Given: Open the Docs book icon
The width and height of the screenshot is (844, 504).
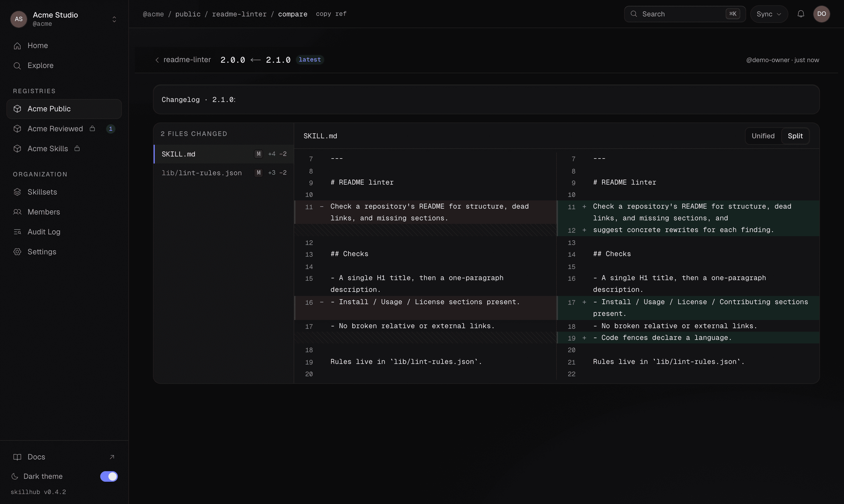Looking at the screenshot, I should pos(17,457).
